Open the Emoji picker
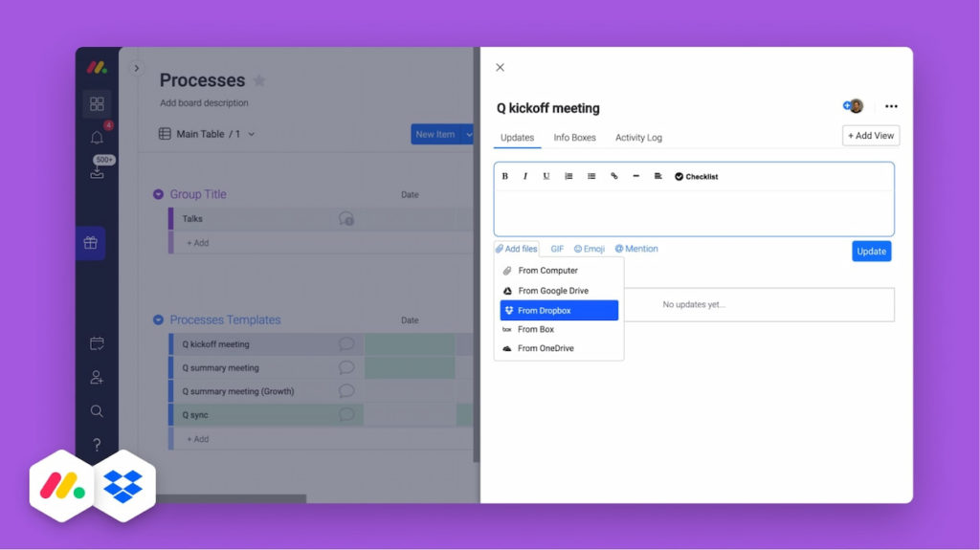Screen dimensions: 980x550 pos(590,249)
